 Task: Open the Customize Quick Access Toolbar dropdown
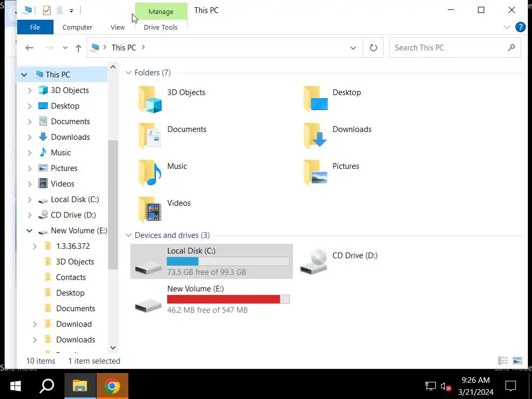point(71,11)
